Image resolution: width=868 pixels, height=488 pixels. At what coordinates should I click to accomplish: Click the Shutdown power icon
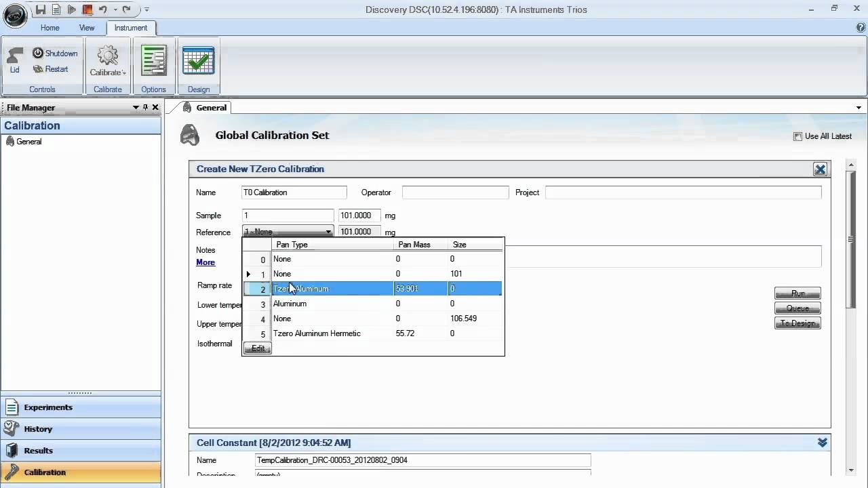click(38, 53)
